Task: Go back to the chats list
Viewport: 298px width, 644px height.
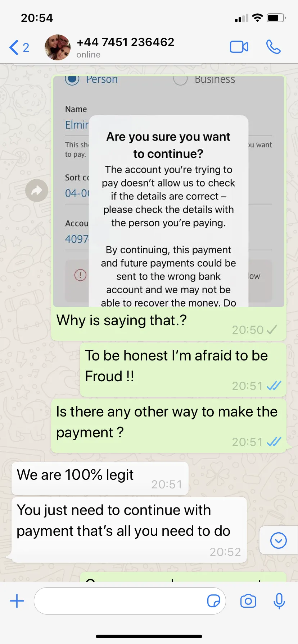Action: (14, 47)
